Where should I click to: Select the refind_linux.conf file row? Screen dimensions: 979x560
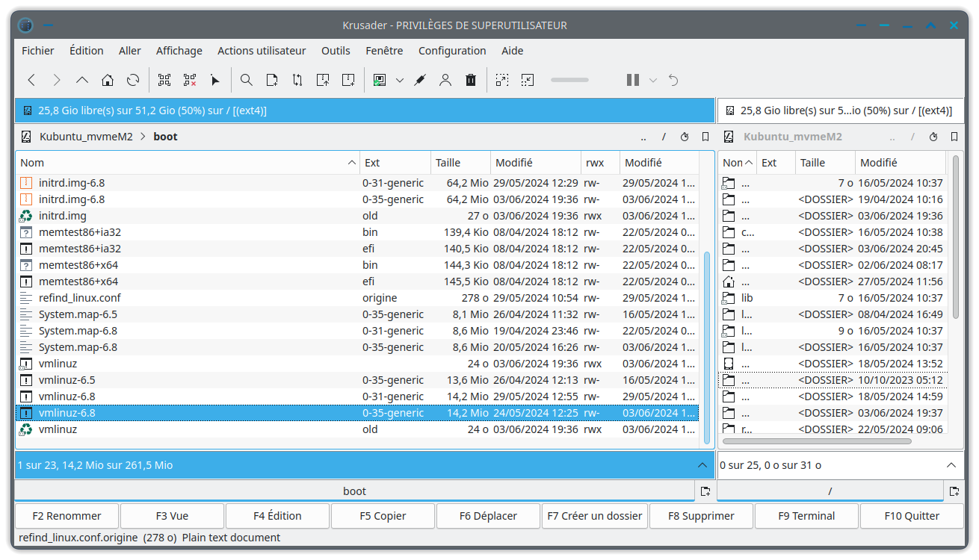[357, 298]
